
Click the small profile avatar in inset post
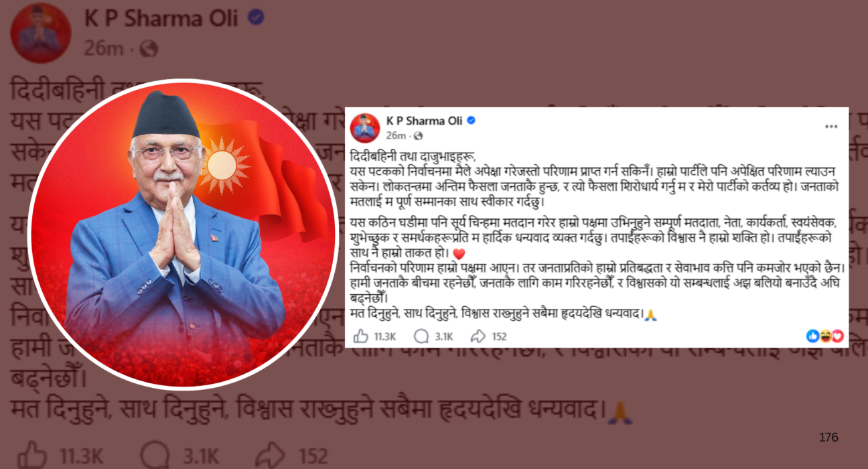pyautogui.click(x=365, y=127)
